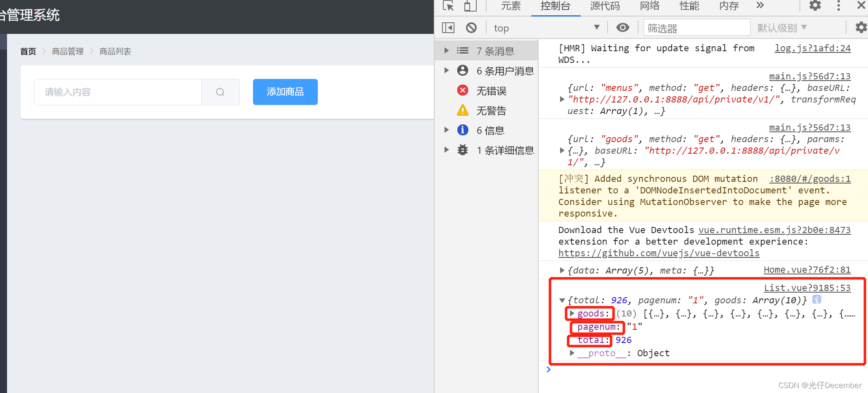The image size is (868, 393).
Task: Open the List.vue?9185:53 source link
Action: pos(807,288)
